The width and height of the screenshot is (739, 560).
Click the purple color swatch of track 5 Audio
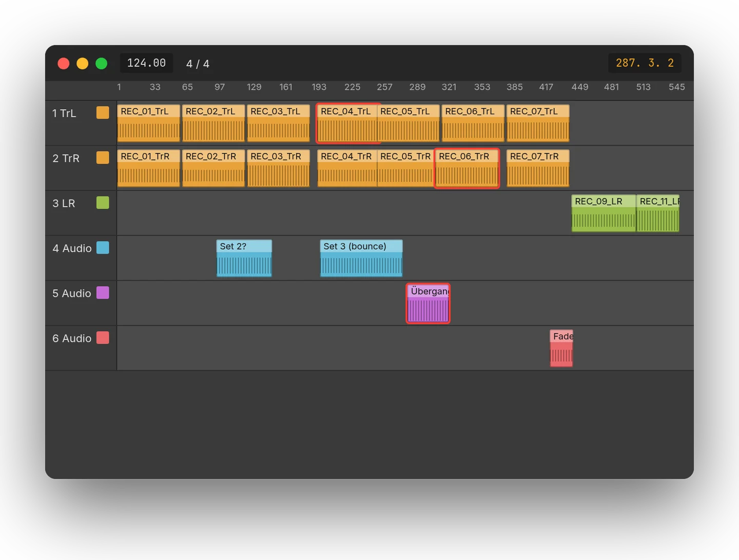click(x=103, y=293)
